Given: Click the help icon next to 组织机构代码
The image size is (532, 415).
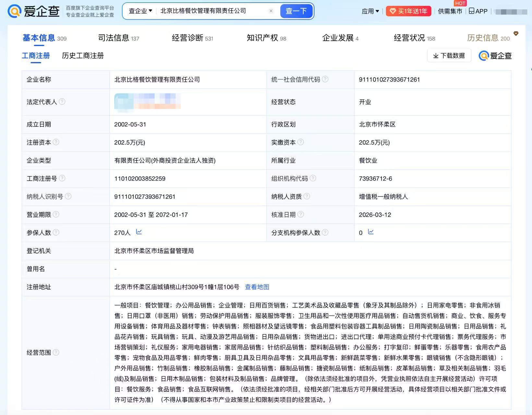Looking at the screenshot, I should 313,178.
